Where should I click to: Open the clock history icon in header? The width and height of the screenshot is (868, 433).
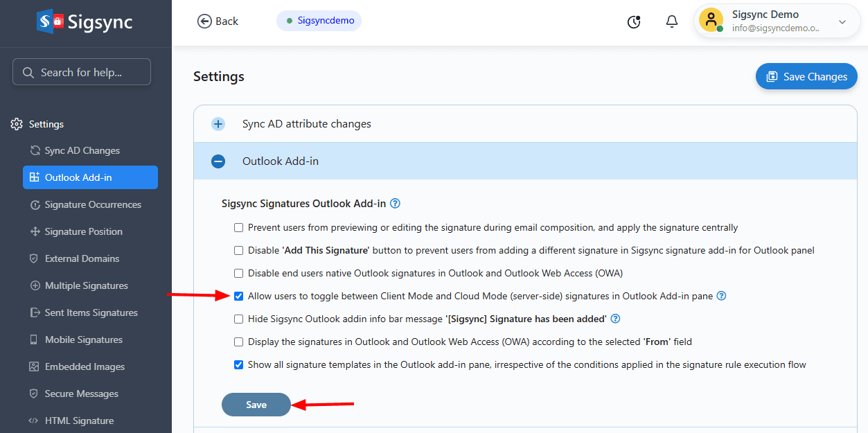coord(634,21)
